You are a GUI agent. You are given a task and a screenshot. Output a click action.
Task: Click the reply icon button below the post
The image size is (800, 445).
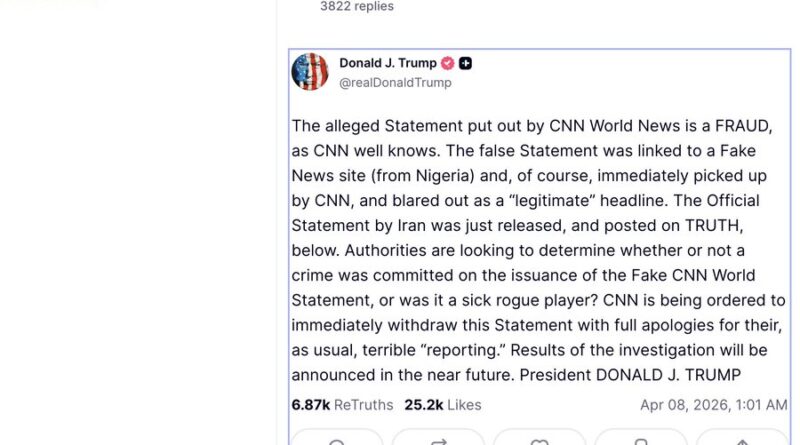[337, 441]
